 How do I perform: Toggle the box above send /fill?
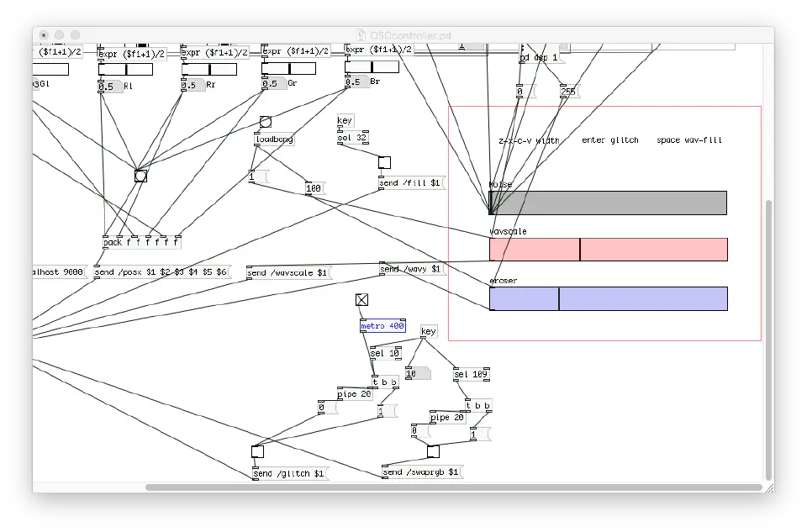(384, 163)
